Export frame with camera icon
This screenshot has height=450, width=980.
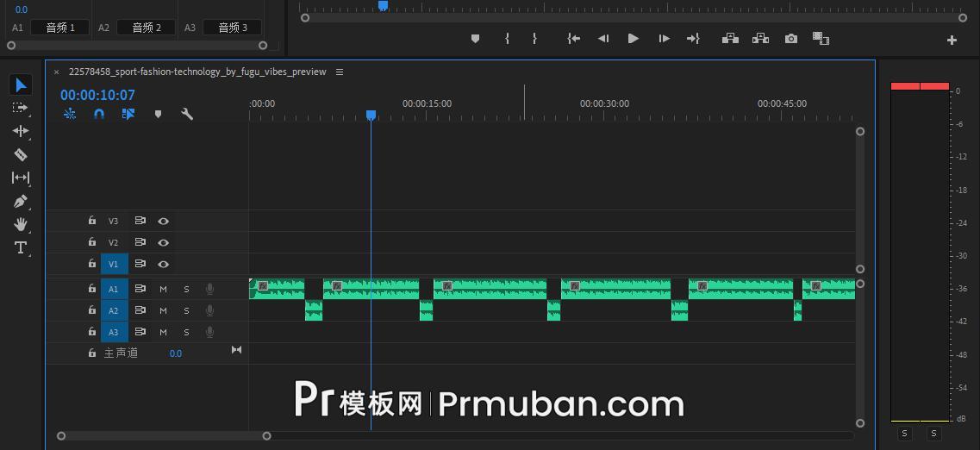pos(791,39)
